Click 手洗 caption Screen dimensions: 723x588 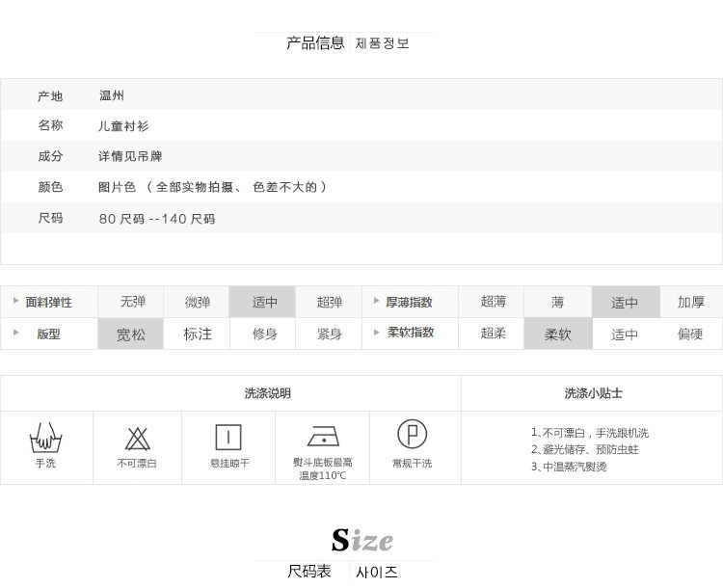45,463
